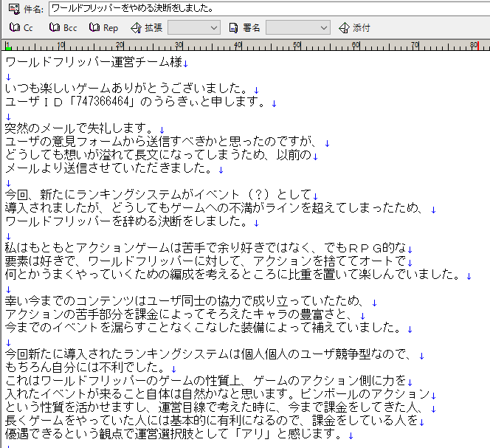The height and width of the screenshot is (448, 490).
Task: Click the 件名 label
Action: click(33, 10)
